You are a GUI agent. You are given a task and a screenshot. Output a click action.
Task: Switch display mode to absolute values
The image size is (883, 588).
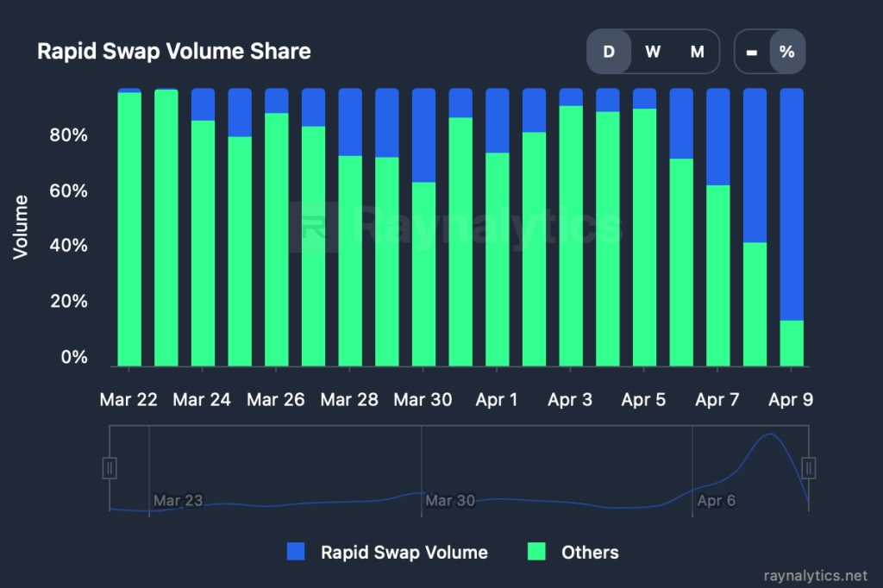pyautogui.click(x=749, y=51)
